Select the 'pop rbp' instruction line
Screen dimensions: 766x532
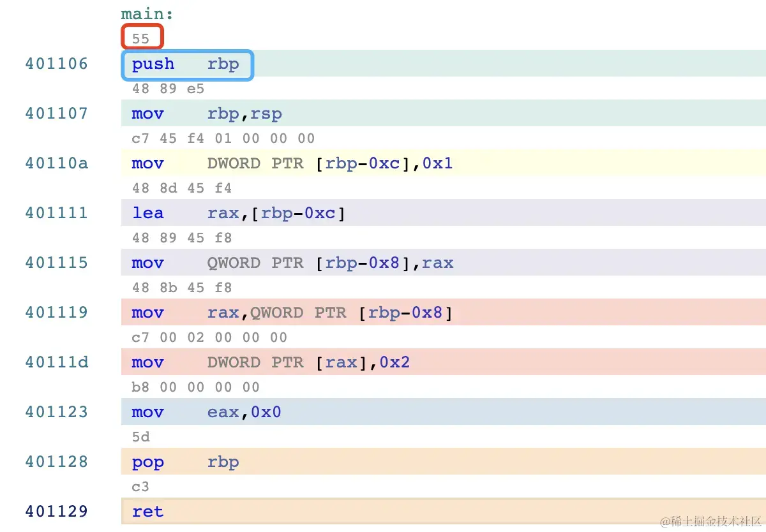click(x=186, y=462)
